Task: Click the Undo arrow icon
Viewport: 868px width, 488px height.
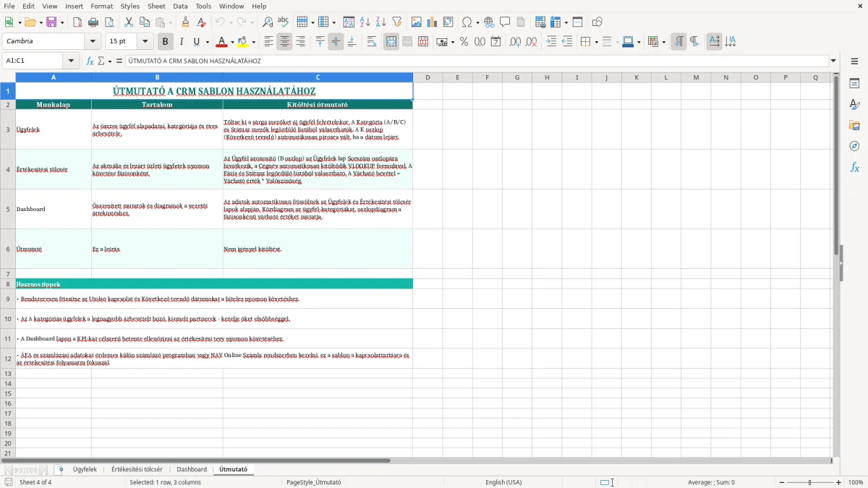Action: pyautogui.click(x=220, y=22)
